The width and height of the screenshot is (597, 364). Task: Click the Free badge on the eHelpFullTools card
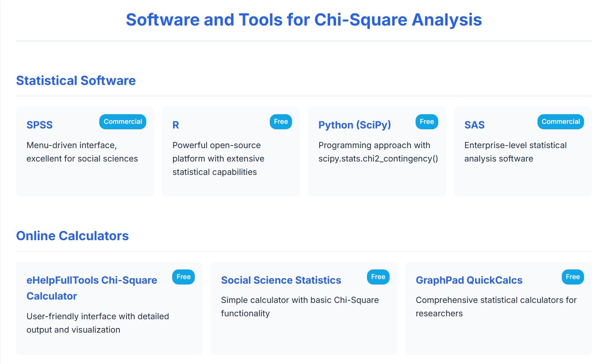[183, 277]
